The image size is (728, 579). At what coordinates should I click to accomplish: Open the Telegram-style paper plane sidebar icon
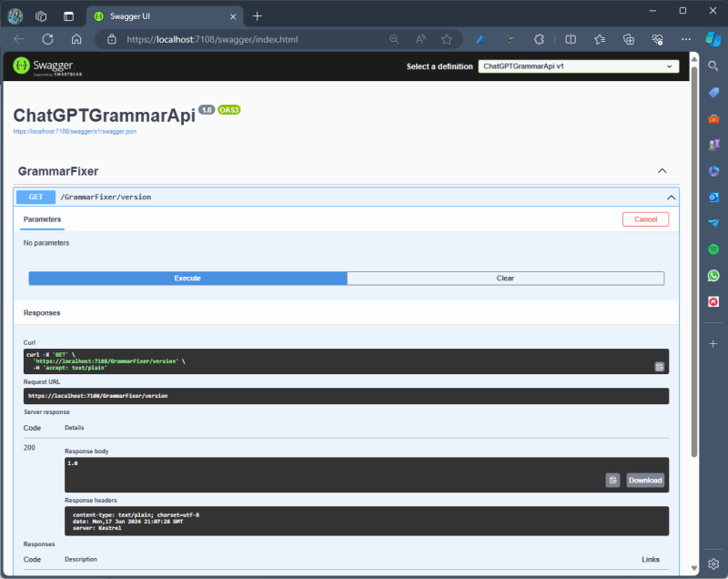point(713,223)
